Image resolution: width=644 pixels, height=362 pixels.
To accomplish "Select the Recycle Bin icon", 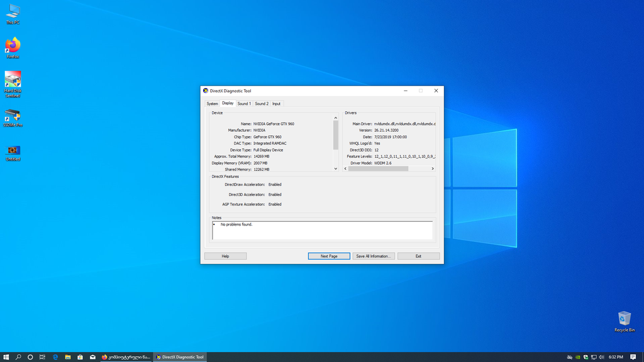I will (624, 319).
